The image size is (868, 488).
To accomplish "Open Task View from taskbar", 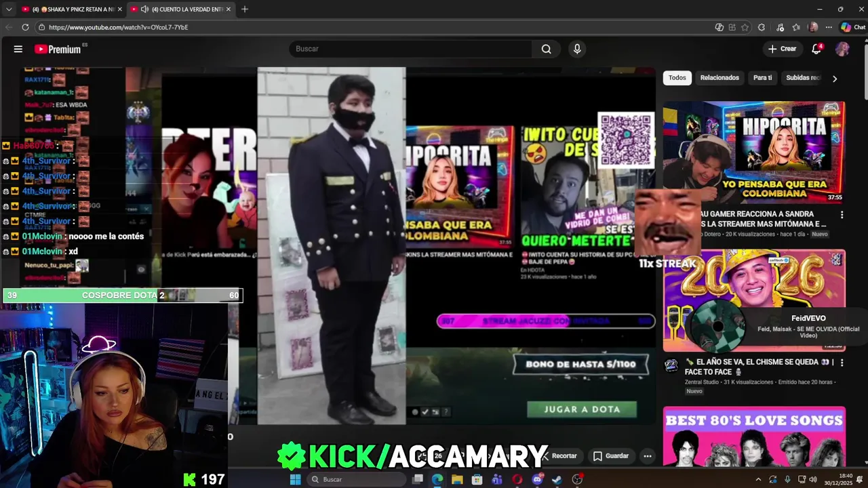I will click(418, 479).
